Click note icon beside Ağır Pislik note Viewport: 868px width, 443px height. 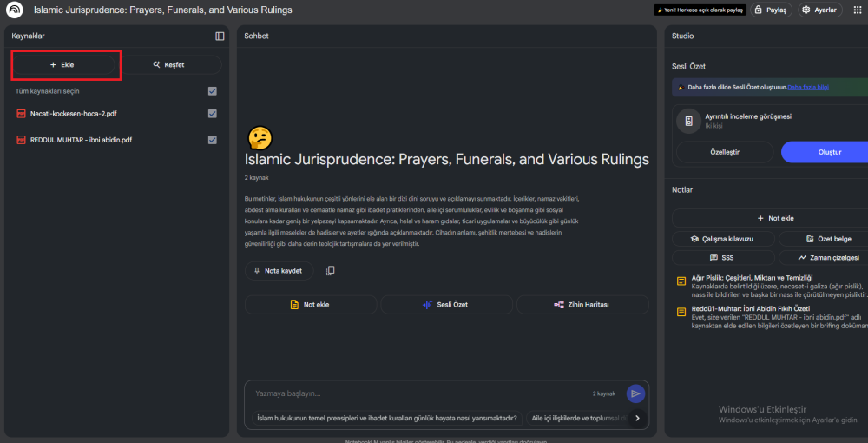(681, 281)
